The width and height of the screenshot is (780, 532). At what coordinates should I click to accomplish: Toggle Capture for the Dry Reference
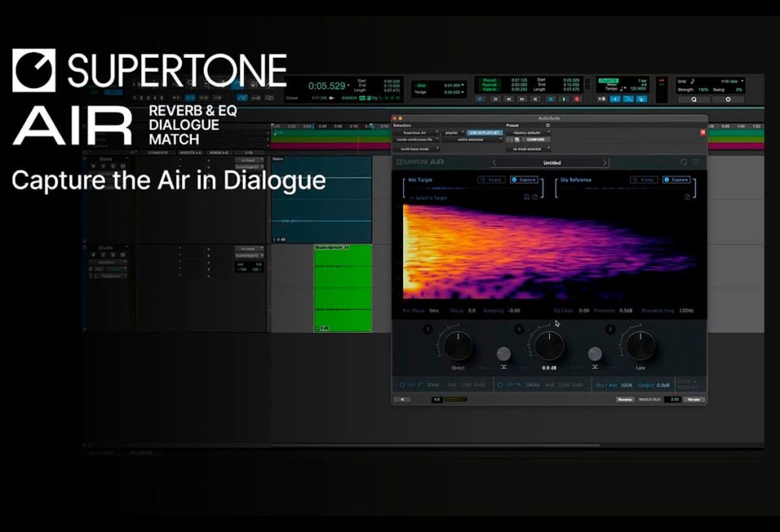tap(676, 180)
